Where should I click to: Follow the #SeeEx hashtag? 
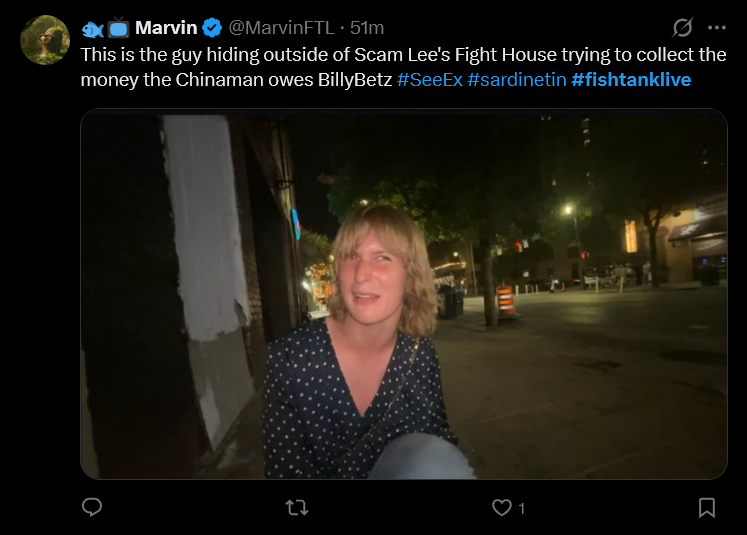coord(430,80)
